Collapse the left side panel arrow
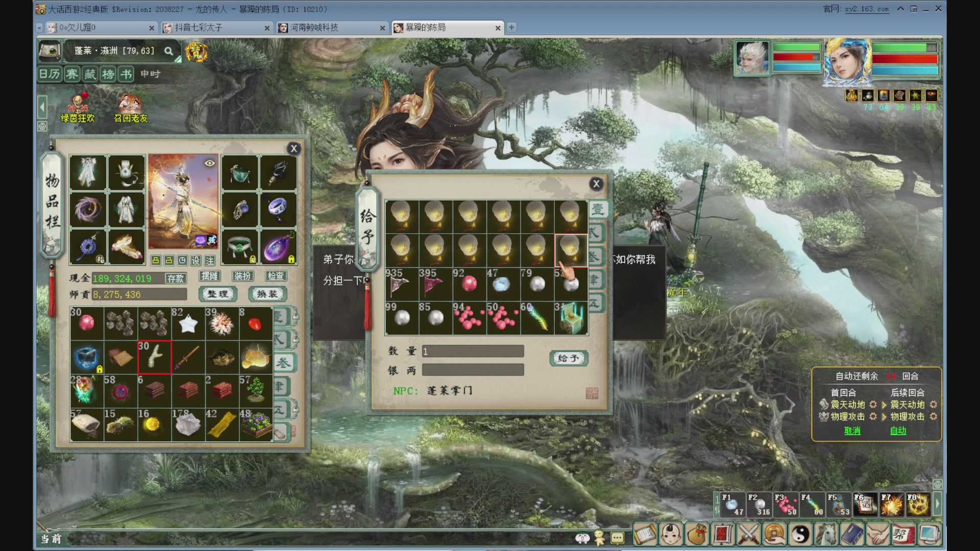 (x=42, y=108)
